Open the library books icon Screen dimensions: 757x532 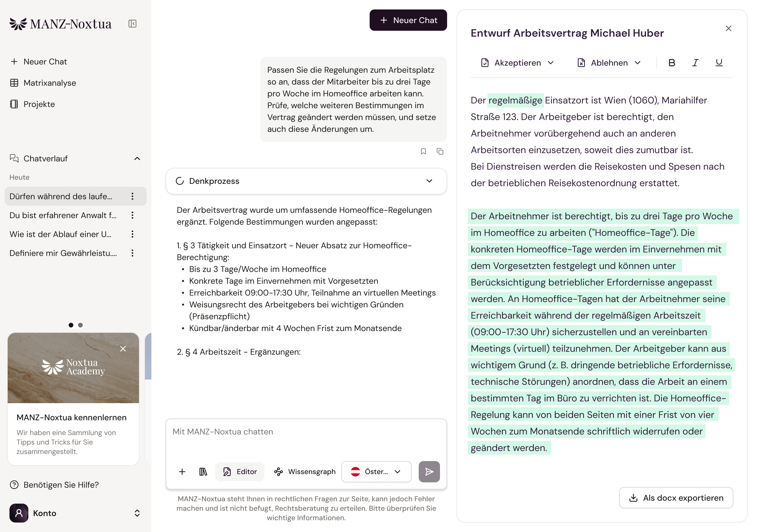point(203,472)
